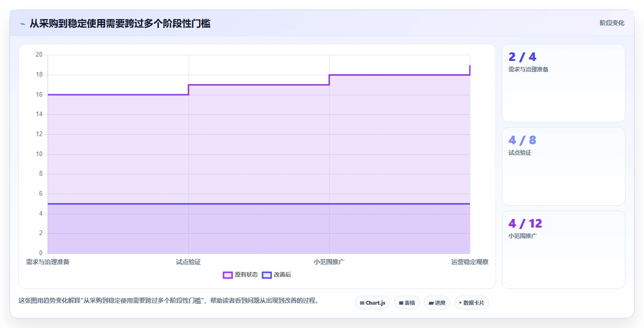Click the Chart.js tag pill
This screenshot has height=328, width=644.
[372, 303]
